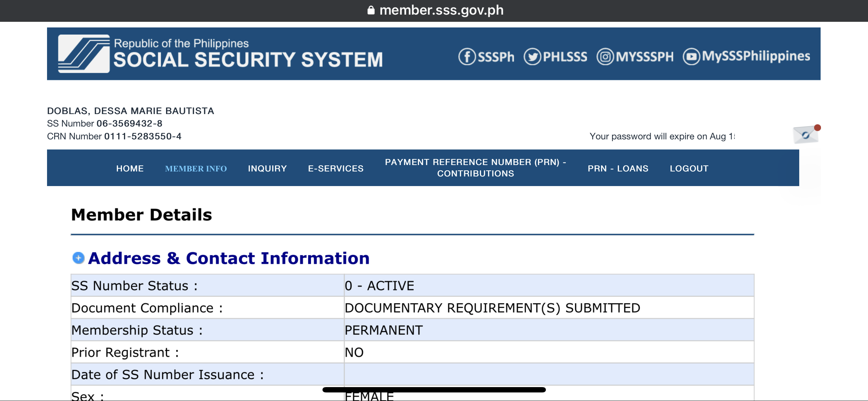Expand Address & Contact Information plus icon
Screen dimensions: 868x401
(78, 258)
